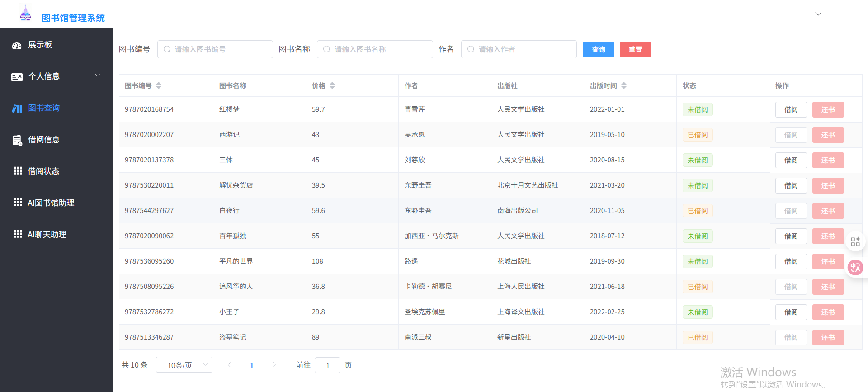Open the 个人信息 menu item
The image size is (868, 392).
(x=56, y=76)
